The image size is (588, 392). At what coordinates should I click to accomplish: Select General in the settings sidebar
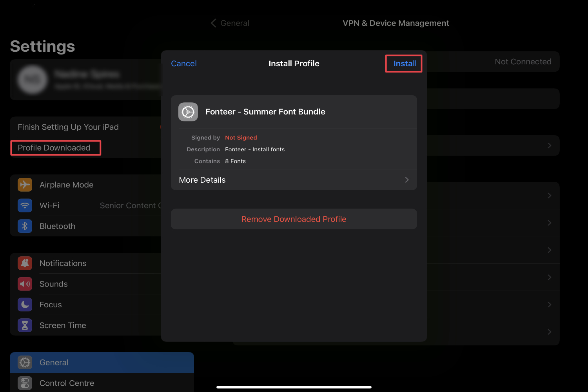pos(54,363)
